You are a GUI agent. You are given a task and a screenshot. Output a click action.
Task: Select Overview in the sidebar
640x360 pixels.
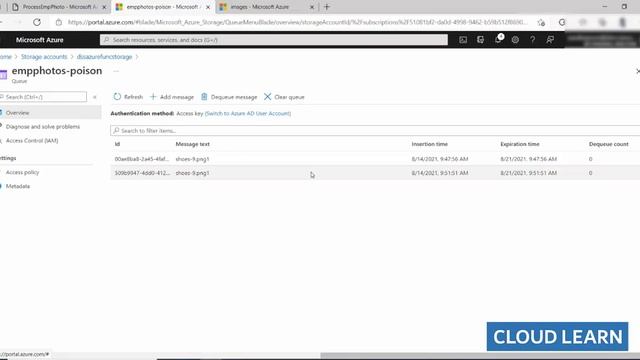50,113
